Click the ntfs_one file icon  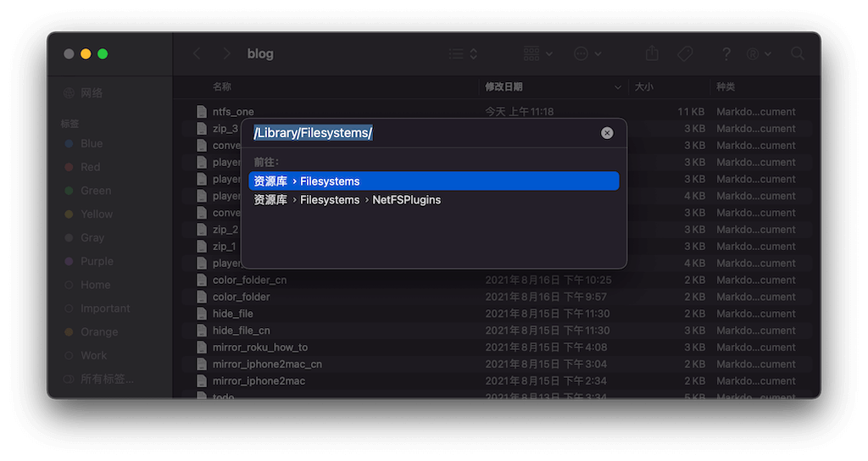pos(202,112)
